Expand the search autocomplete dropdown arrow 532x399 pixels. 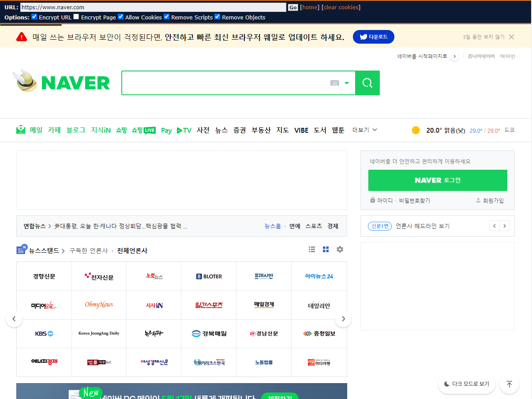[347, 83]
